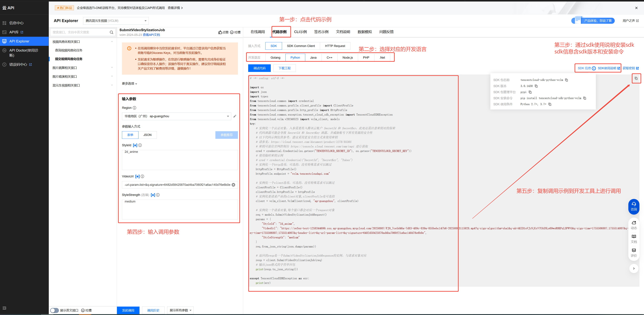Toggle the 展示英文接口 switch

click(55, 310)
